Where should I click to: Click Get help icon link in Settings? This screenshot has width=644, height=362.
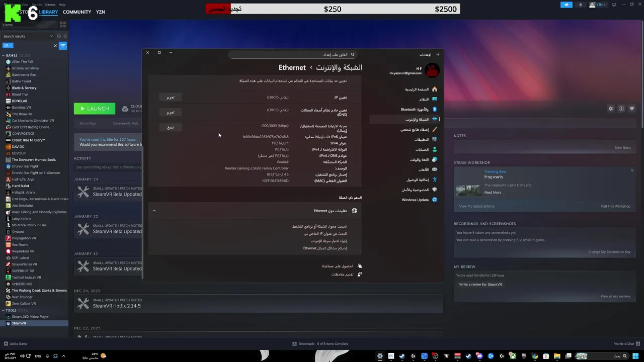point(359,266)
